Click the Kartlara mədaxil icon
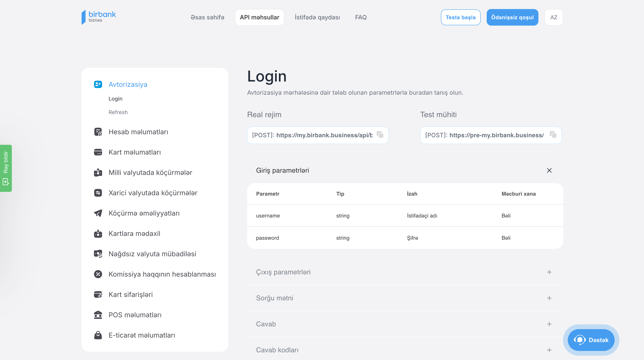644x360 pixels. point(98,233)
